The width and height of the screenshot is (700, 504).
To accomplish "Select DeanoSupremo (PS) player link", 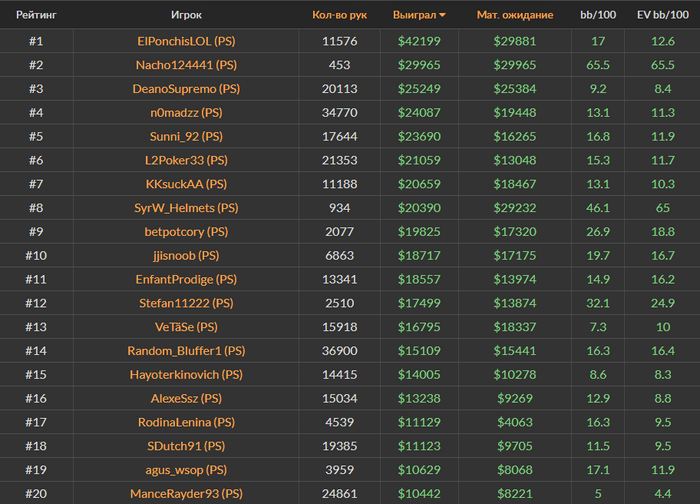I will (186, 89).
